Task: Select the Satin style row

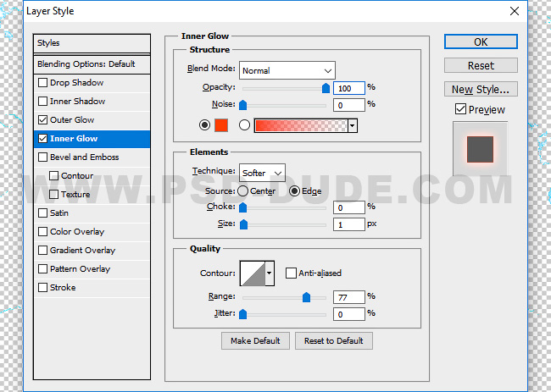Action: [92, 213]
